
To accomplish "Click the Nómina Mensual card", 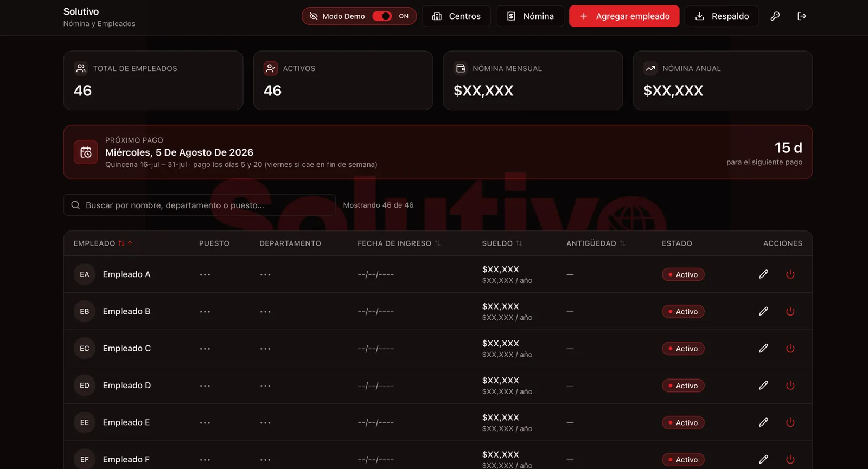I will click(x=533, y=80).
